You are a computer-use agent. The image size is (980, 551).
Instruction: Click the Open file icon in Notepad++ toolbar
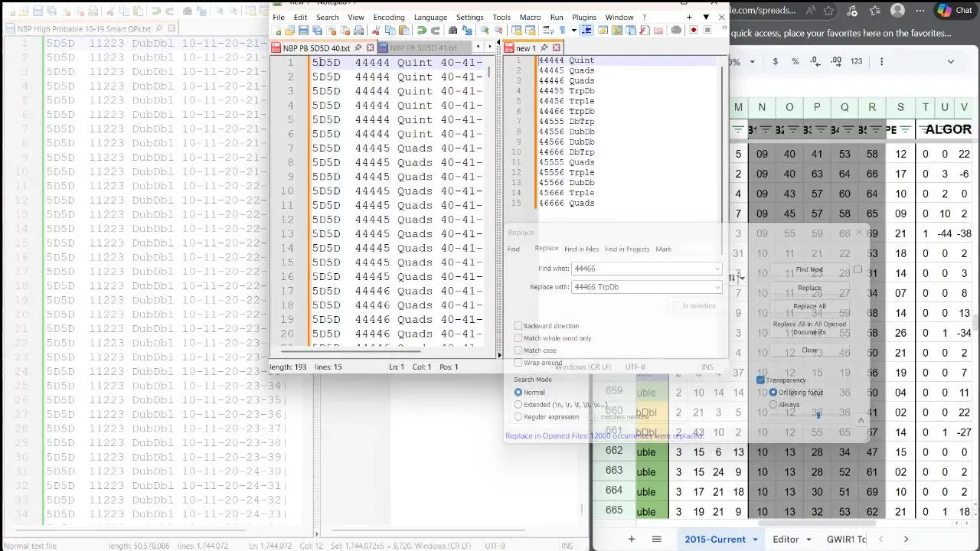(289, 30)
